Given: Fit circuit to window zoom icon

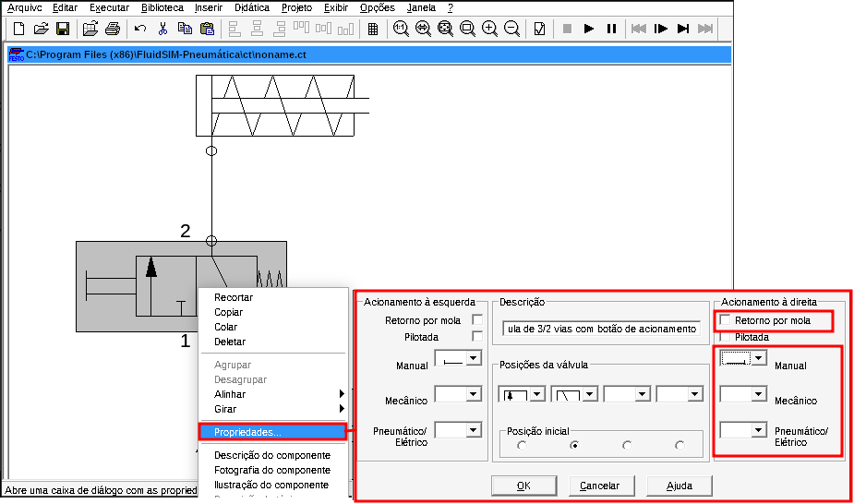Looking at the screenshot, I should (446, 29).
